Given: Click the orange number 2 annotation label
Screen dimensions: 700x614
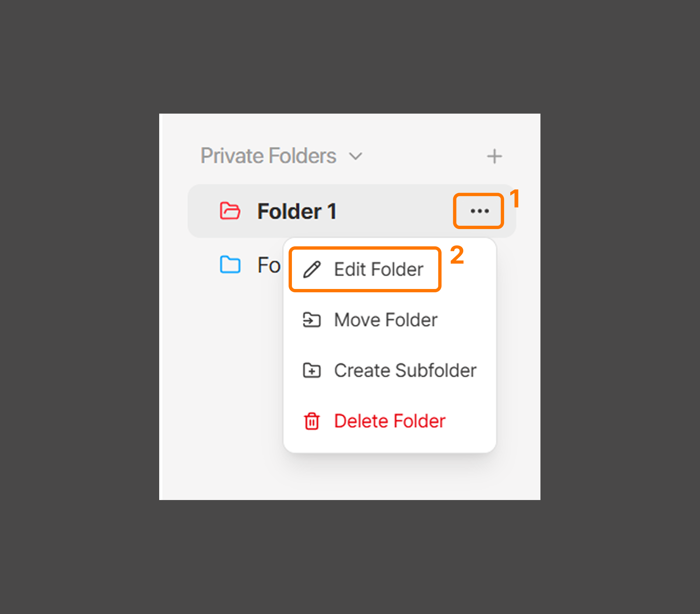Looking at the screenshot, I should [x=457, y=255].
